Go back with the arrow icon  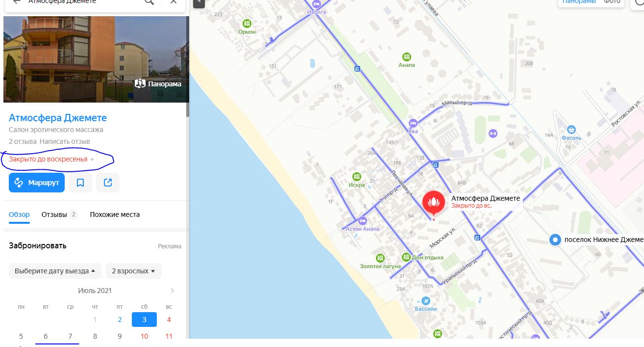pos(17,1)
